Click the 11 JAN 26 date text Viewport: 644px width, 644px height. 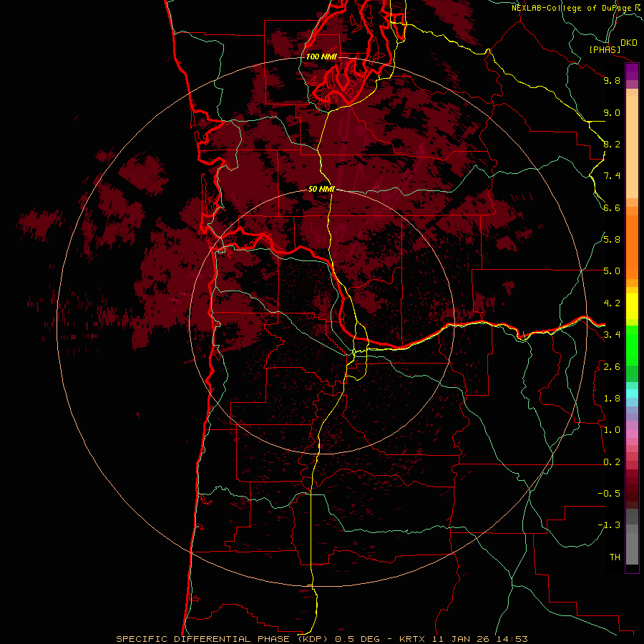tap(460, 639)
